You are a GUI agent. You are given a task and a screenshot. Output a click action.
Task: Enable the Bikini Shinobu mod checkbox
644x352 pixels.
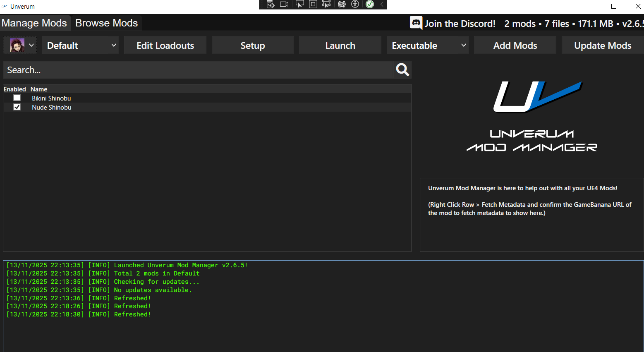(x=17, y=98)
